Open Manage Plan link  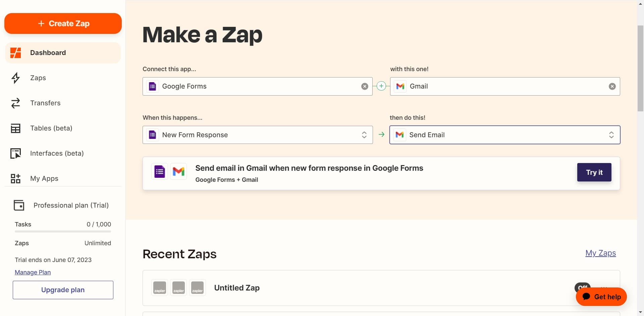pos(32,272)
